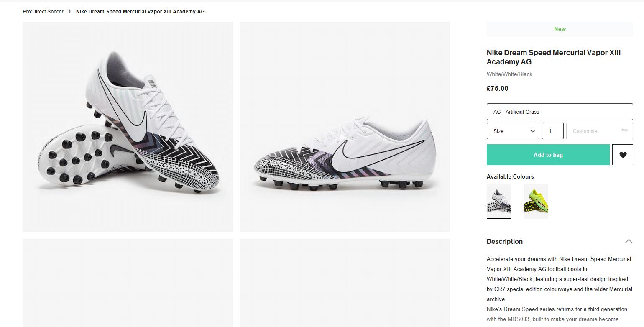644x327 pixels.
Task: Choose the yellow/green boot colour thumbnail
Action: coord(536,201)
